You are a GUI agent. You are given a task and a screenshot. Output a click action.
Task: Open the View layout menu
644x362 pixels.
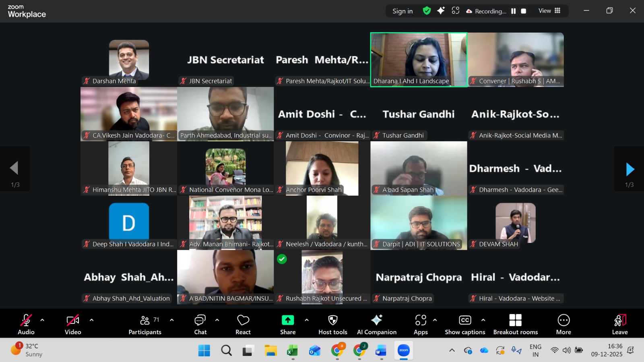click(x=549, y=11)
